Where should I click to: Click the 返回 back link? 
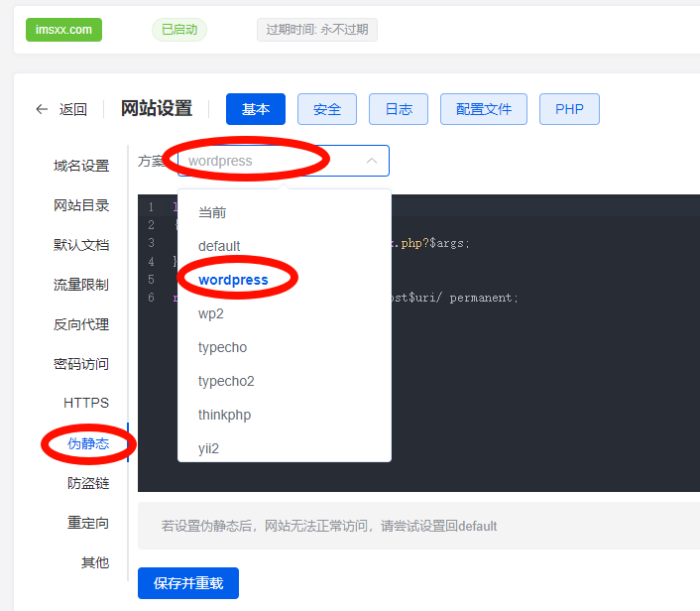coord(72,109)
